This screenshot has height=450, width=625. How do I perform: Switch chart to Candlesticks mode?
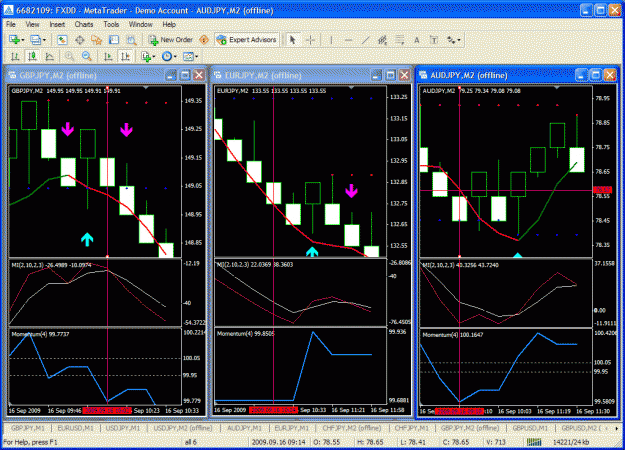click(x=32, y=57)
